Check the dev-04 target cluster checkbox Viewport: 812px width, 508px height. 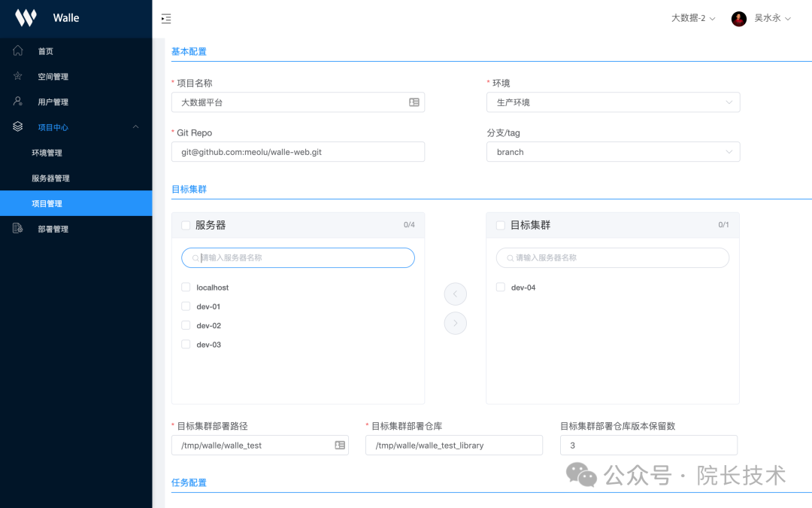click(x=500, y=287)
